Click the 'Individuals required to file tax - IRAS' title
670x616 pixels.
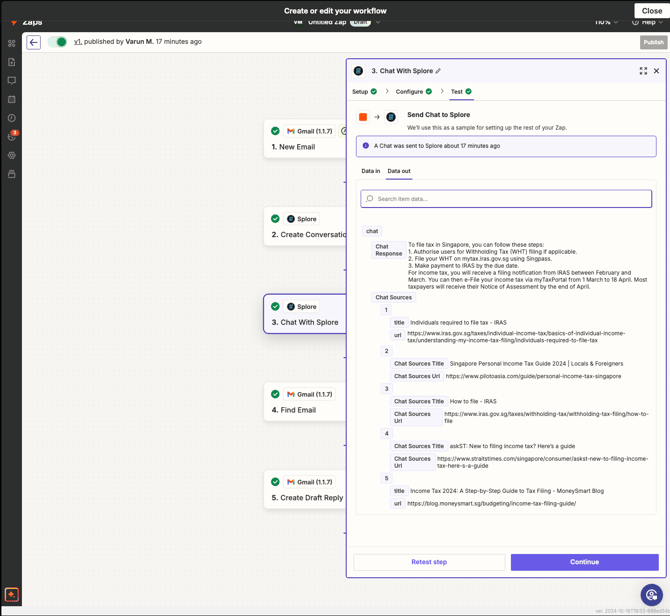pos(458,323)
